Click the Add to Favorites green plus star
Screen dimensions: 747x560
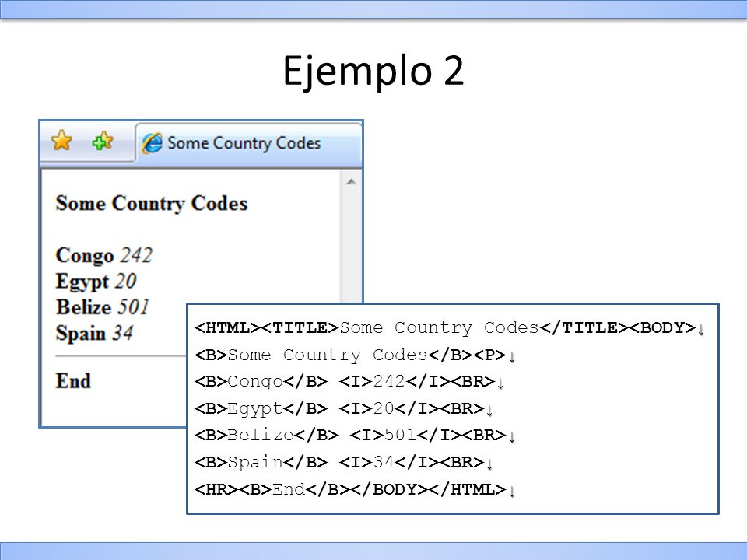click(102, 141)
